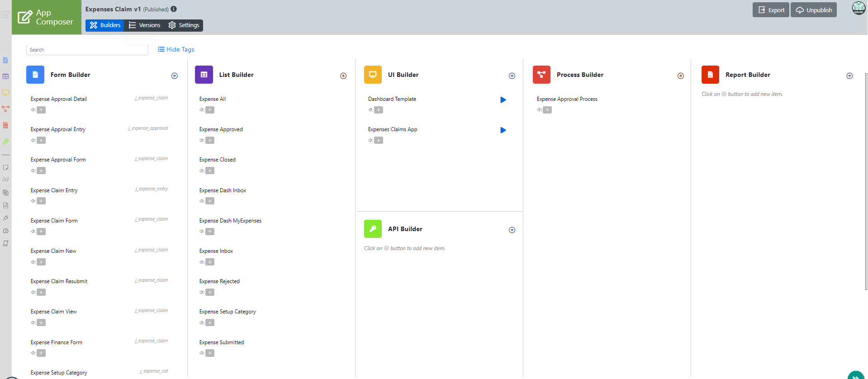Image resolution: width=868 pixels, height=379 pixels.
Task: Open List Builder table icon in sidebar
Action: pos(5,76)
